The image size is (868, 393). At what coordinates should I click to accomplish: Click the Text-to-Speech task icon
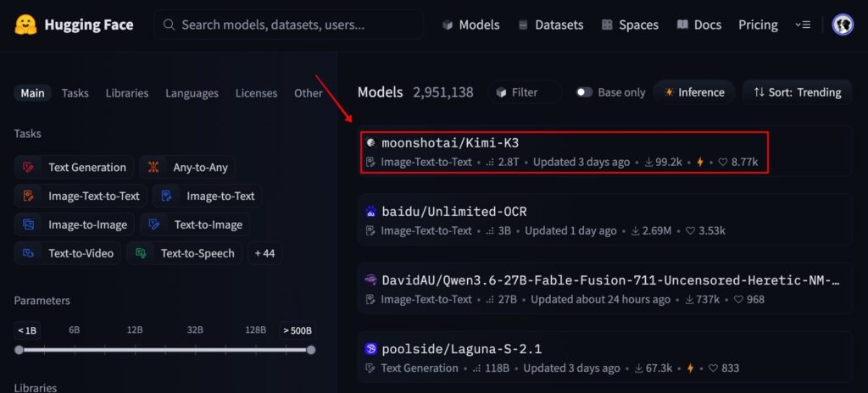click(x=142, y=253)
